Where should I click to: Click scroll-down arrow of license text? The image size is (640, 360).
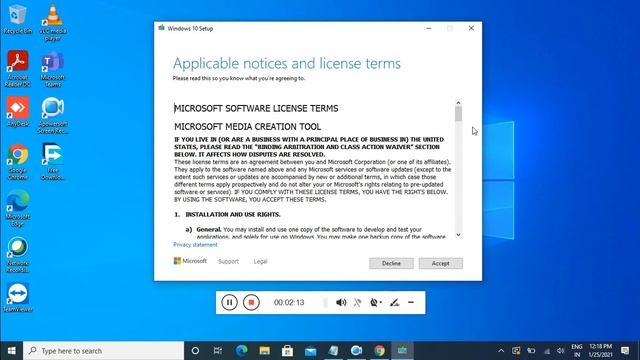tap(458, 235)
